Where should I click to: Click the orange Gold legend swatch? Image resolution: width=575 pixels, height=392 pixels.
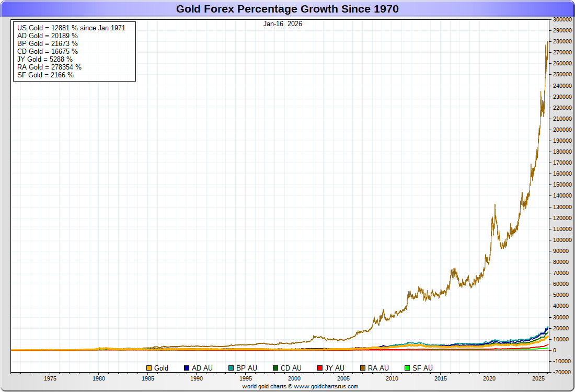coord(149,368)
